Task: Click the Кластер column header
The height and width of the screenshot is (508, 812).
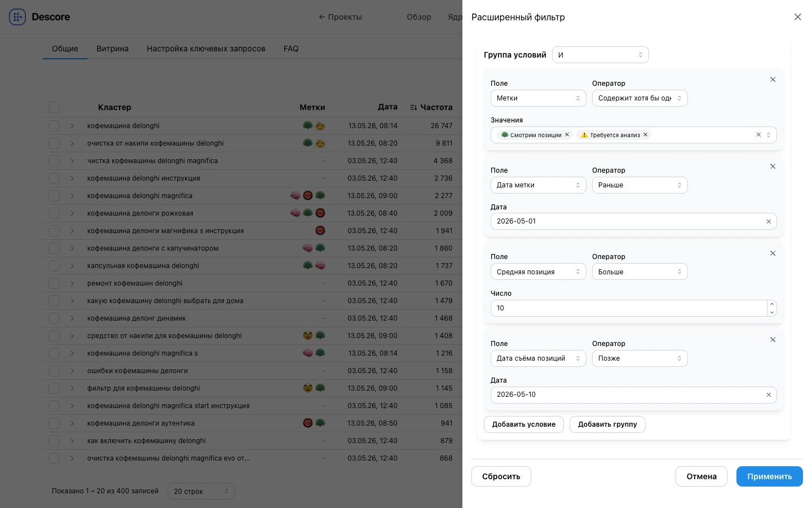Action: click(x=114, y=107)
